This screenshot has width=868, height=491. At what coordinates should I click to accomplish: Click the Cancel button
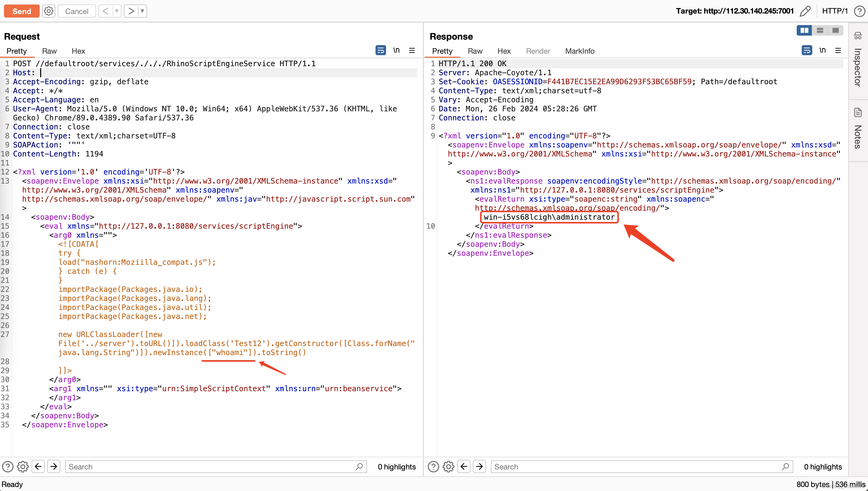pyautogui.click(x=76, y=11)
